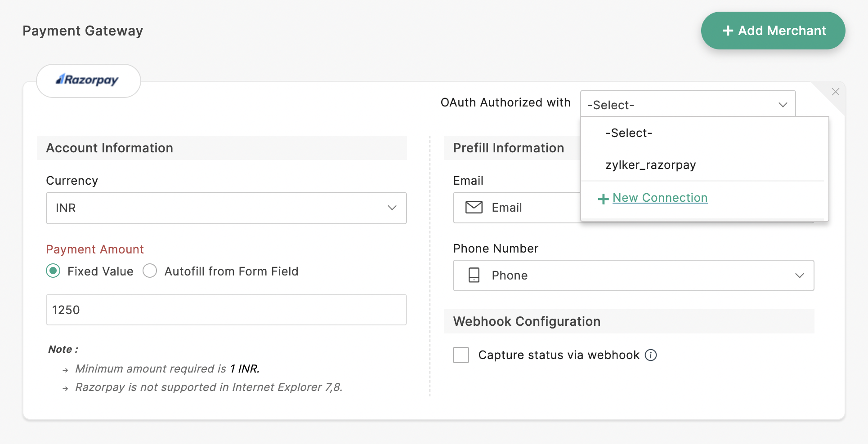Select Autofill from Form Field option
Image resolution: width=868 pixels, height=444 pixels.
pos(150,271)
